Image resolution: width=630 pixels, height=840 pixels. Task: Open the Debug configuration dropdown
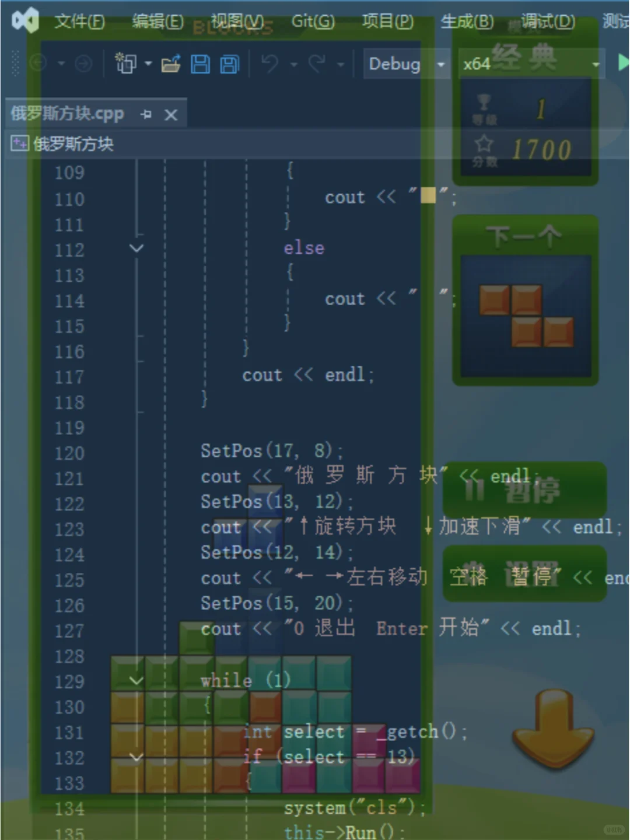(442, 64)
